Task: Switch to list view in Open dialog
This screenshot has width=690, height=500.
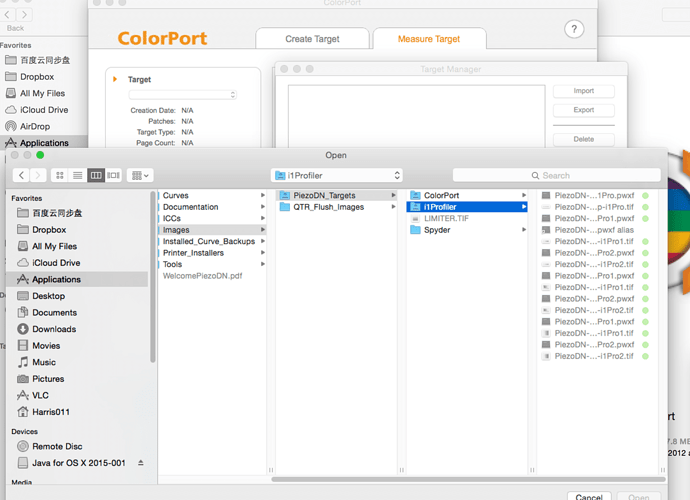Action: tap(78, 176)
